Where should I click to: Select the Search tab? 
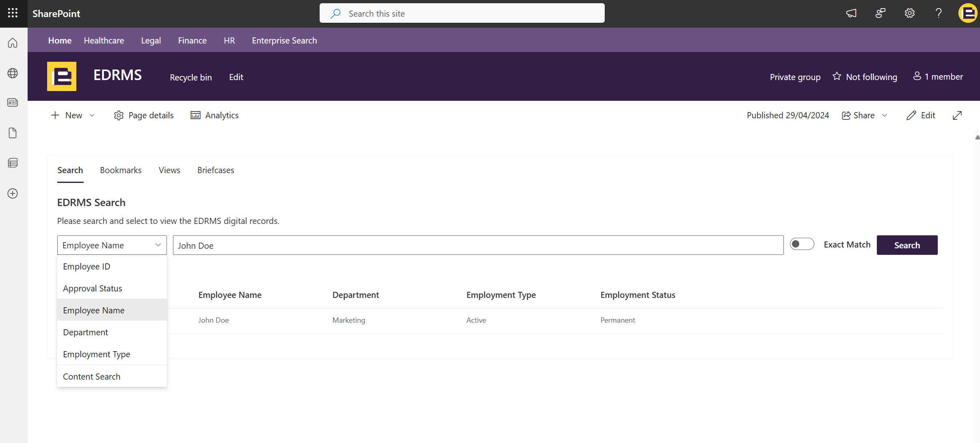click(x=70, y=170)
